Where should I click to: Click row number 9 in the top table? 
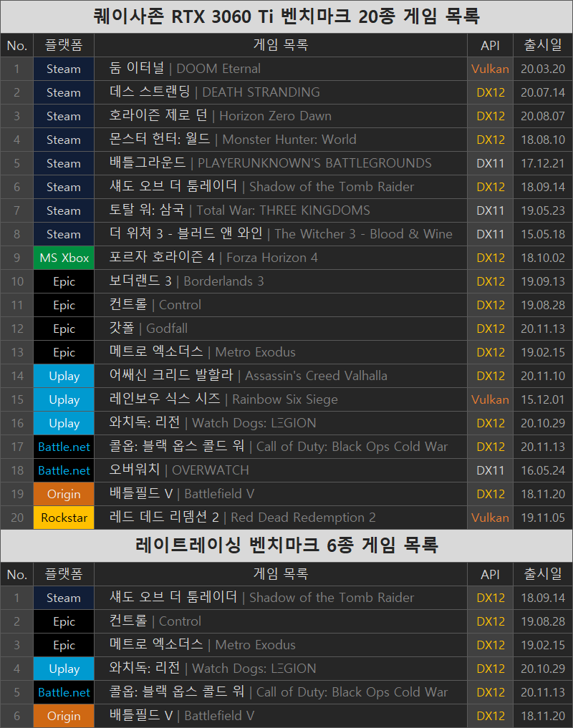[x=16, y=258]
